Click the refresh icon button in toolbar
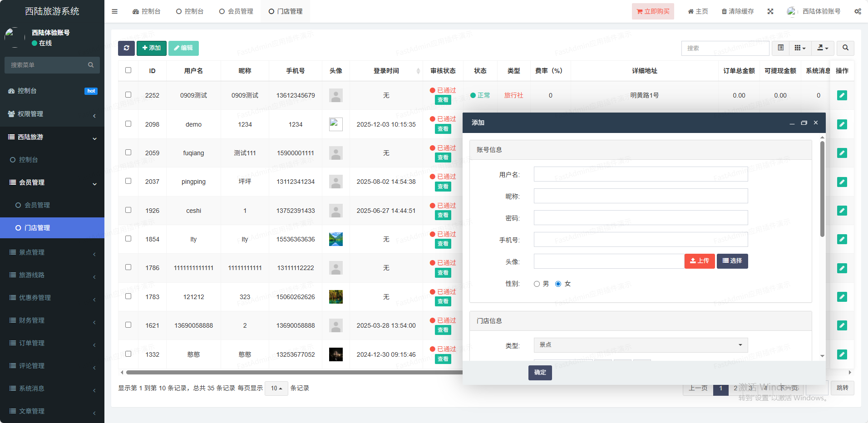The height and width of the screenshot is (423, 868). click(x=126, y=48)
